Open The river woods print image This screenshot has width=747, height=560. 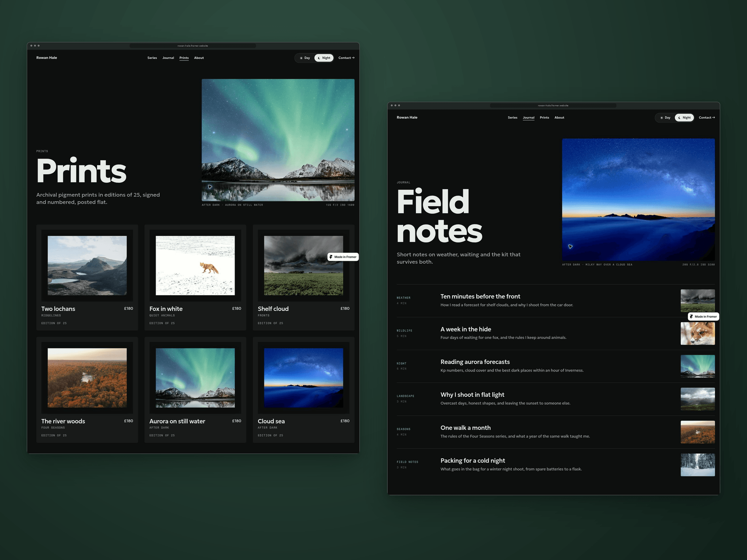click(x=87, y=378)
